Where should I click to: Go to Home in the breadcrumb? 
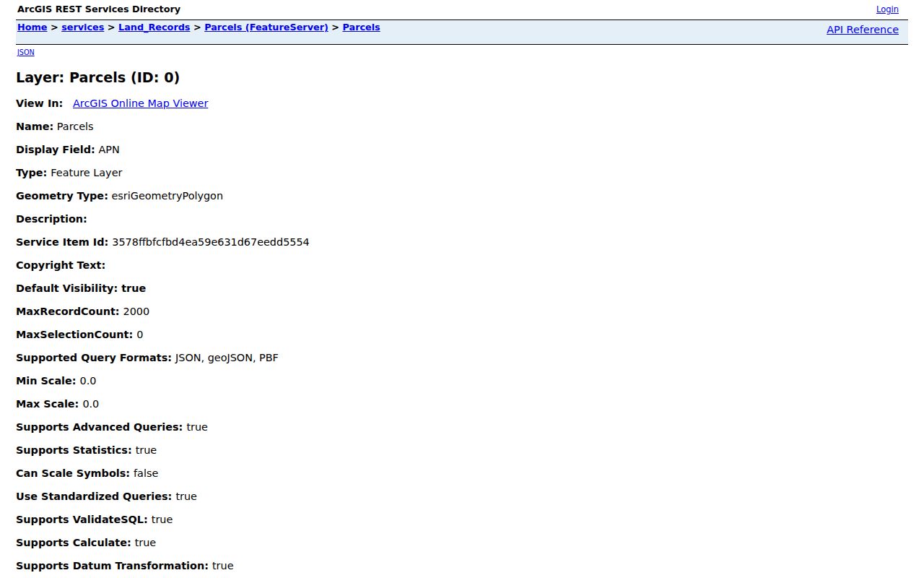32,27
